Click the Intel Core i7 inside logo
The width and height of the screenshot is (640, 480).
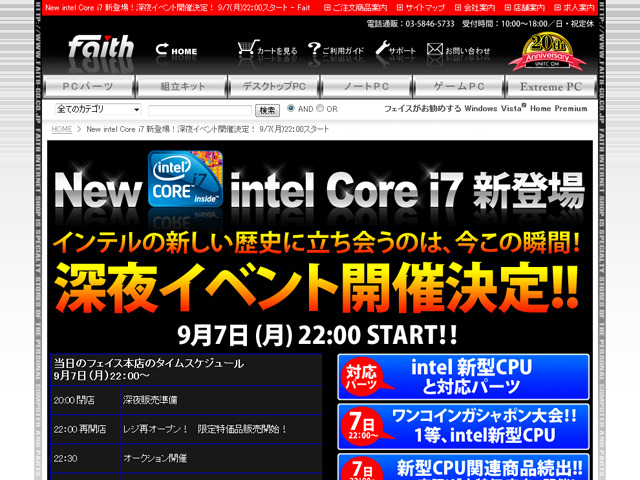pos(185,179)
